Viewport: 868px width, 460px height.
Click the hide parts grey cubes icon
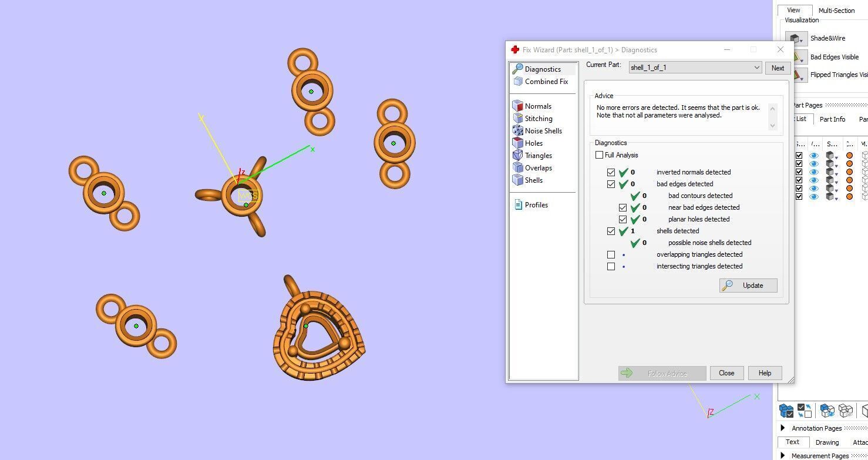click(846, 411)
